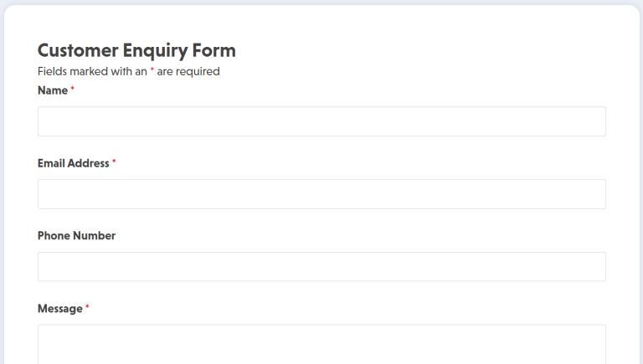Click the red asterisk beside Name
The height and width of the screenshot is (364, 643).
click(72, 89)
